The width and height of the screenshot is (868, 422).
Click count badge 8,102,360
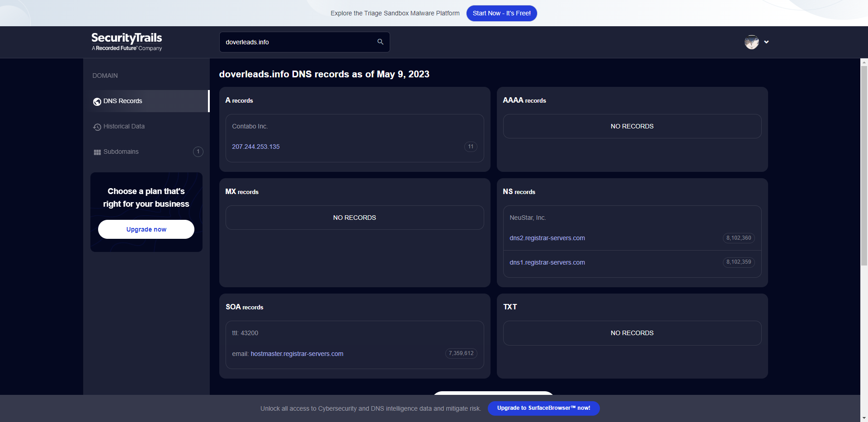pos(739,238)
